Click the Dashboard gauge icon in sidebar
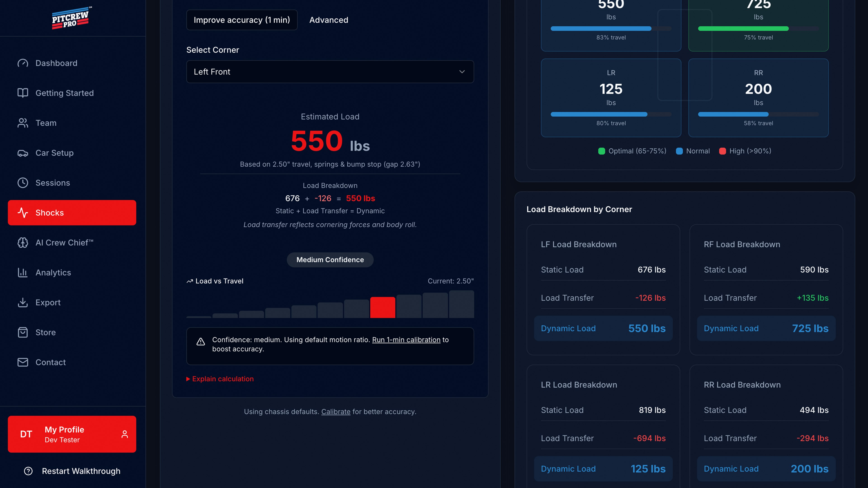This screenshot has height=488, width=868. coord(23,63)
